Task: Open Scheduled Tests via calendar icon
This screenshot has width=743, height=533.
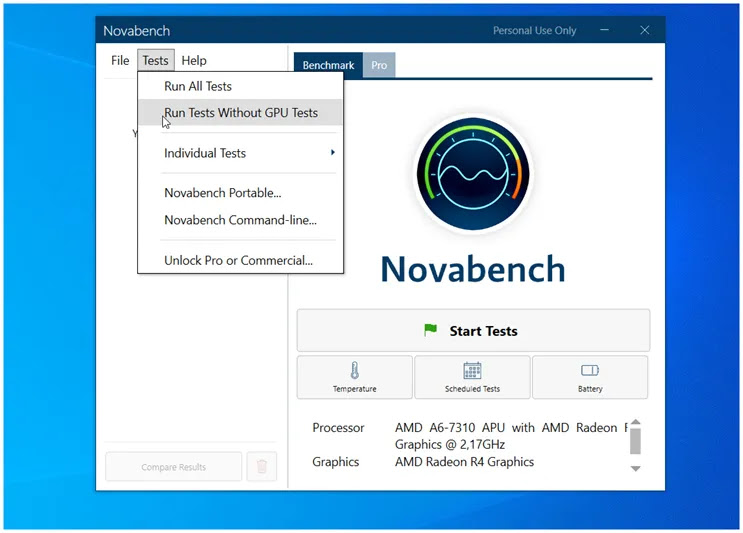Action: [472, 370]
